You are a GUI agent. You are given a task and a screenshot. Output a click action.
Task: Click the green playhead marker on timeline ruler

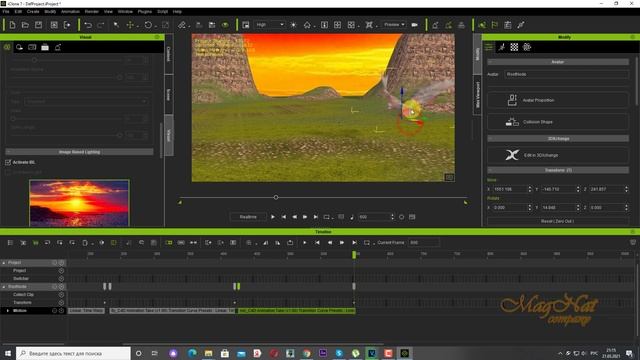point(354,255)
